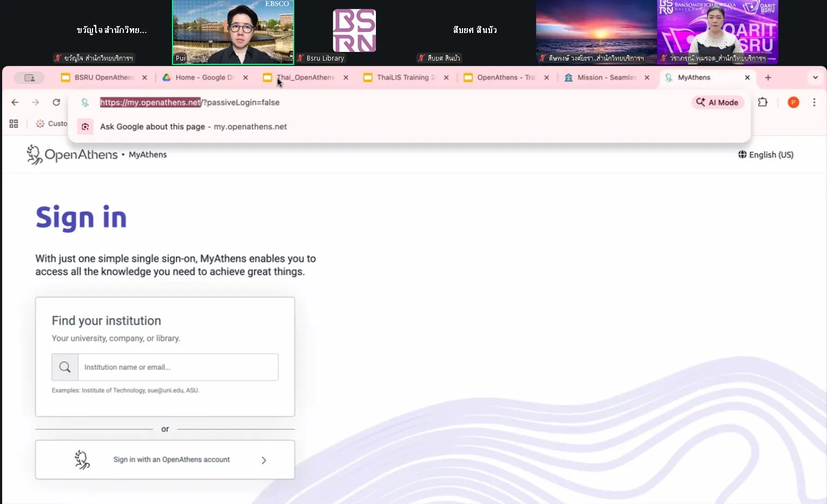The image size is (827, 504).
Task: Select the ARIT BSRU background participant video
Action: (x=717, y=32)
